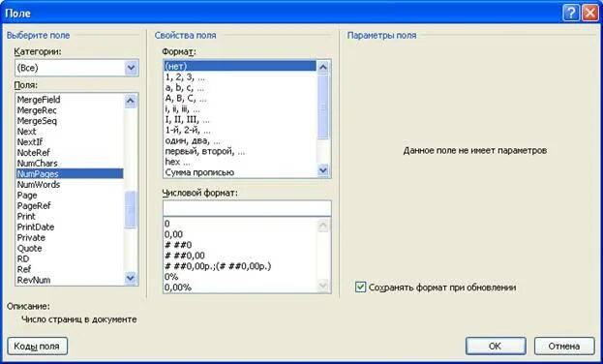603x364 pixels.
Task: Choose the Сумма прописью format
Action: [x=240, y=172]
